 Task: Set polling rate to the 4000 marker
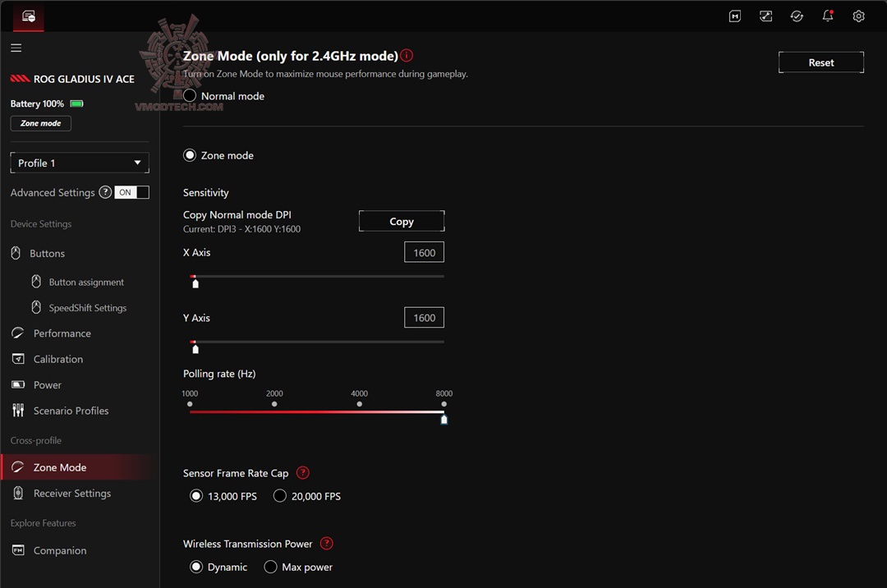pos(359,404)
